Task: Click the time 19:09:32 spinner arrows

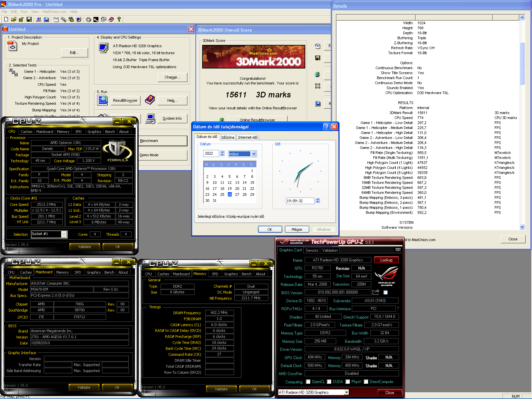Action: point(318,200)
